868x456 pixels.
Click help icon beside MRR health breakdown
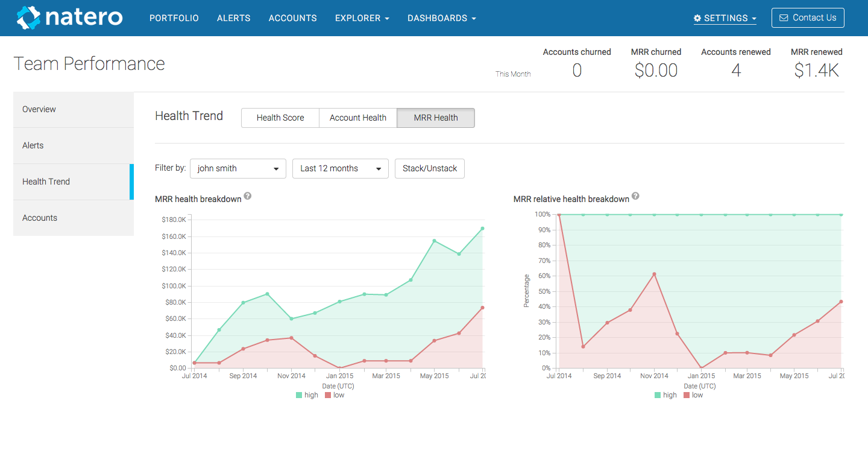click(248, 197)
